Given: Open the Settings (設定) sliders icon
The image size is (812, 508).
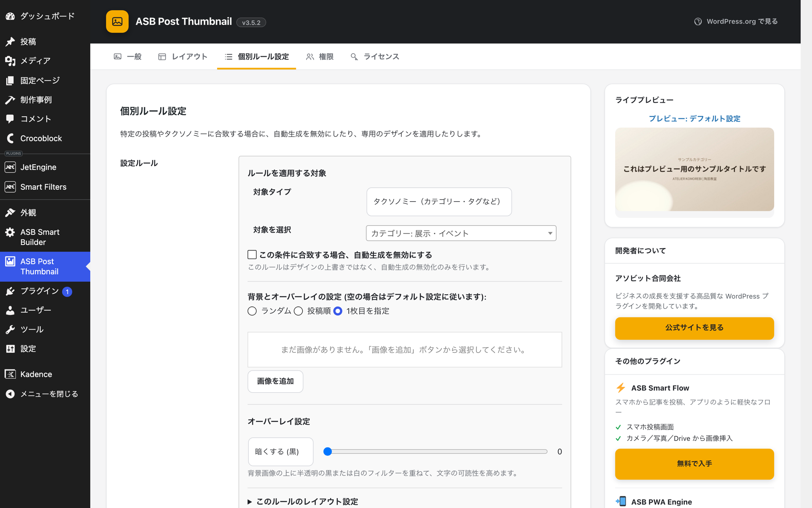Looking at the screenshot, I should [10, 349].
